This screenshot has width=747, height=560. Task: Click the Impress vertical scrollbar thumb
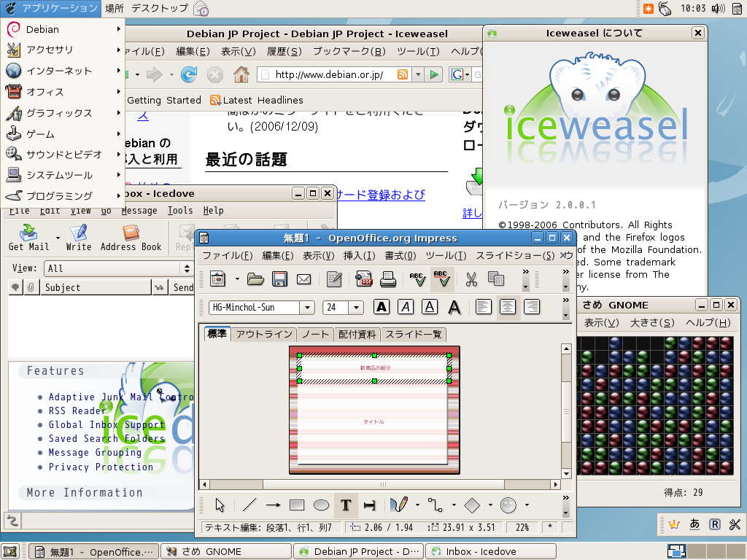(566, 411)
